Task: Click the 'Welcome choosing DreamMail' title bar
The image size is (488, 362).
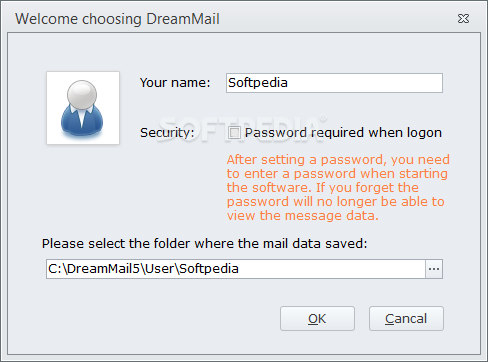Action: 117,19
